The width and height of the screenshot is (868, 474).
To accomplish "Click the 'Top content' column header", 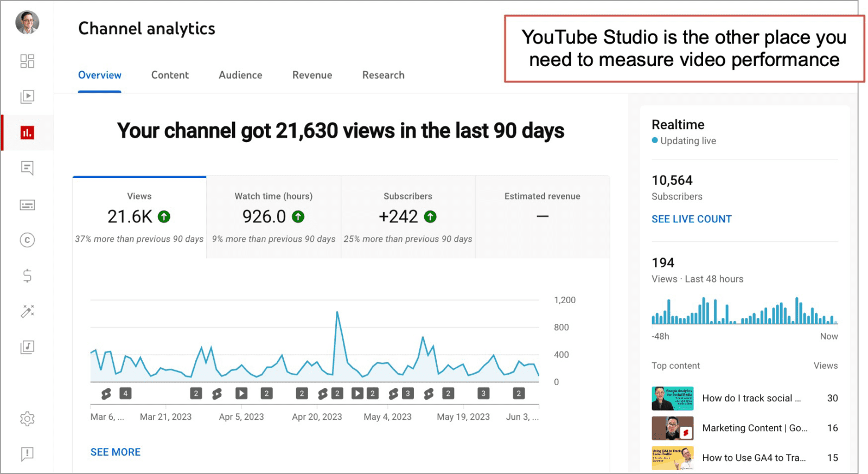I will [675, 366].
